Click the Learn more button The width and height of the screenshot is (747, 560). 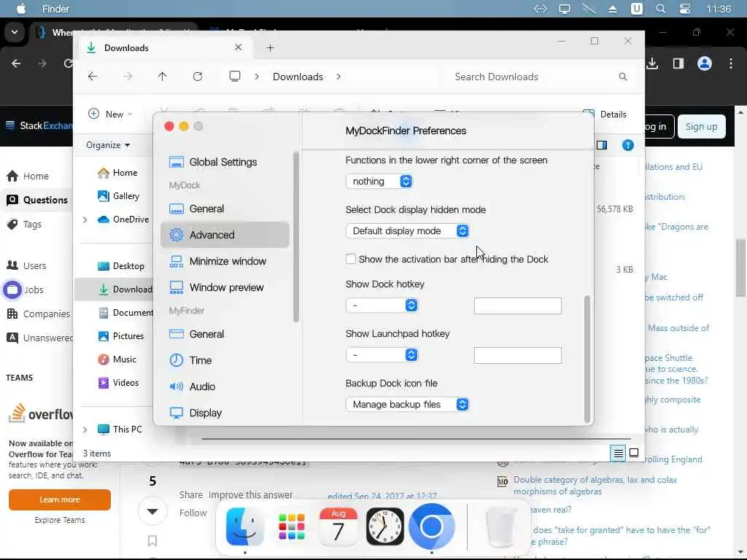pos(60,499)
